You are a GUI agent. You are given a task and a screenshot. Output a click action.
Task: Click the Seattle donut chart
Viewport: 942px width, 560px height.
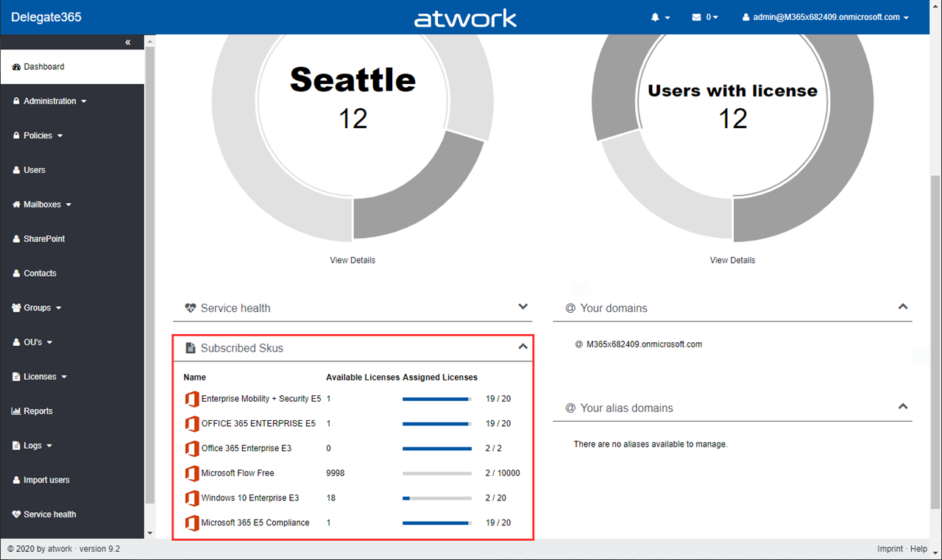[353, 138]
